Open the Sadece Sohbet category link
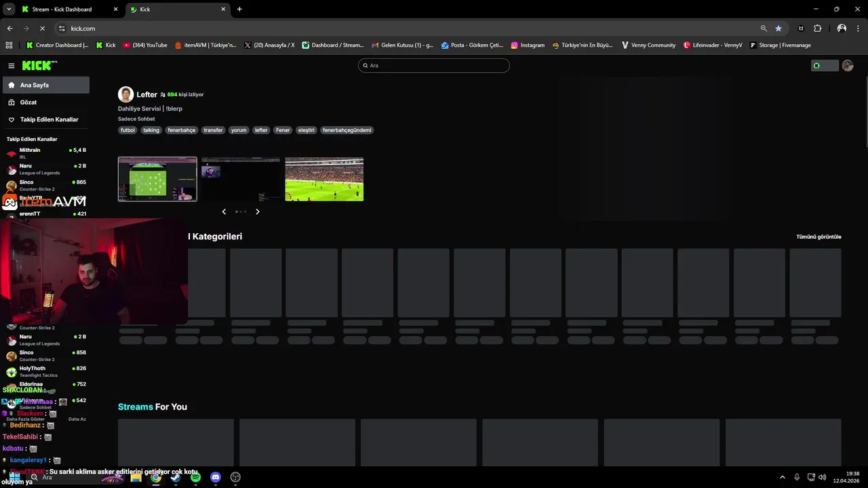The image size is (868, 488). [136, 119]
